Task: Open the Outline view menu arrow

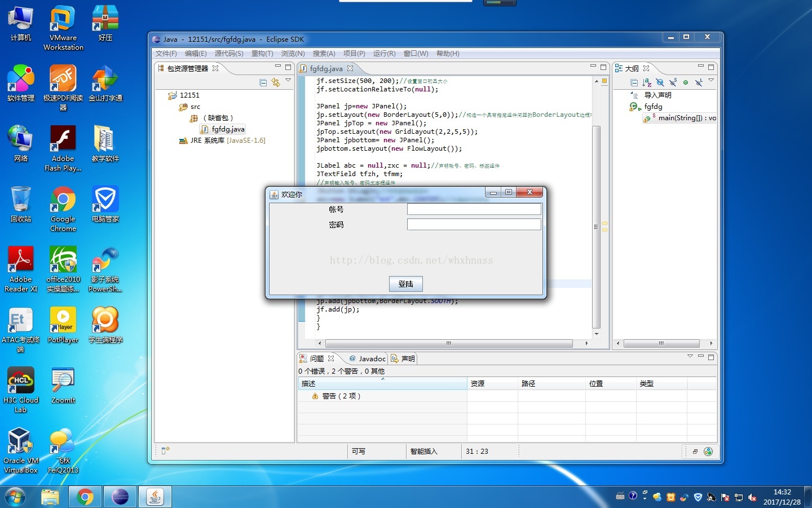Action: (711, 80)
